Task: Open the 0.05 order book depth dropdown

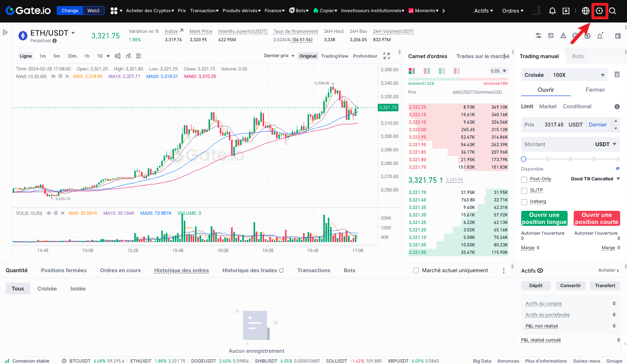Action: point(499,71)
